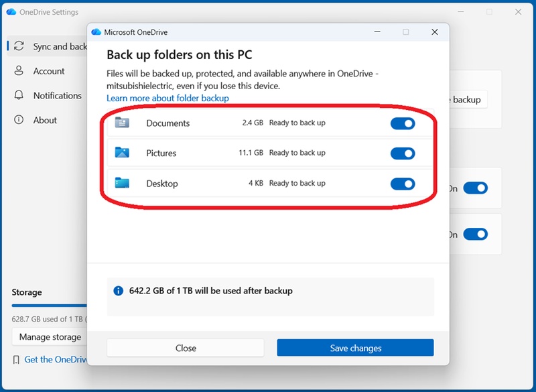The height and width of the screenshot is (392, 536).
Task: Click the Pictures folder icon
Action: [x=122, y=152]
